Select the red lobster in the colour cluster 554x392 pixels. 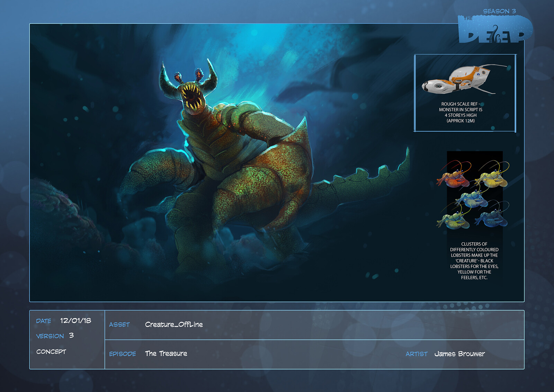[454, 174]
